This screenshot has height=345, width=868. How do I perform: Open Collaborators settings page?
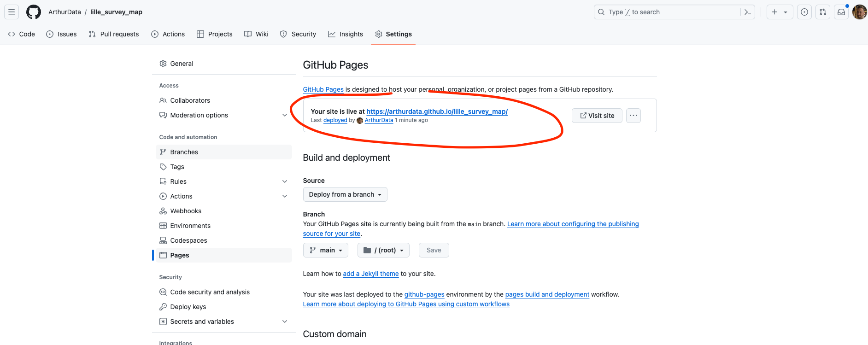click(x=224, y=100)
